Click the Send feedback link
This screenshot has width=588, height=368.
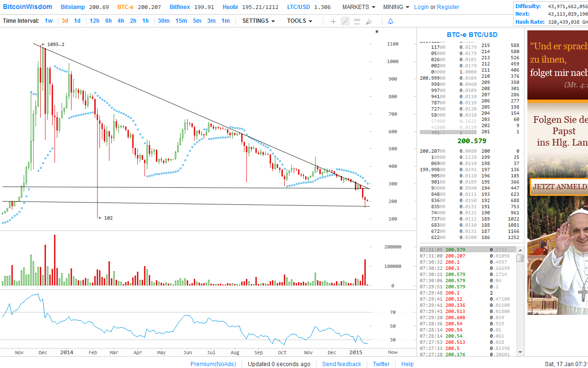click(x=342, y=364)
